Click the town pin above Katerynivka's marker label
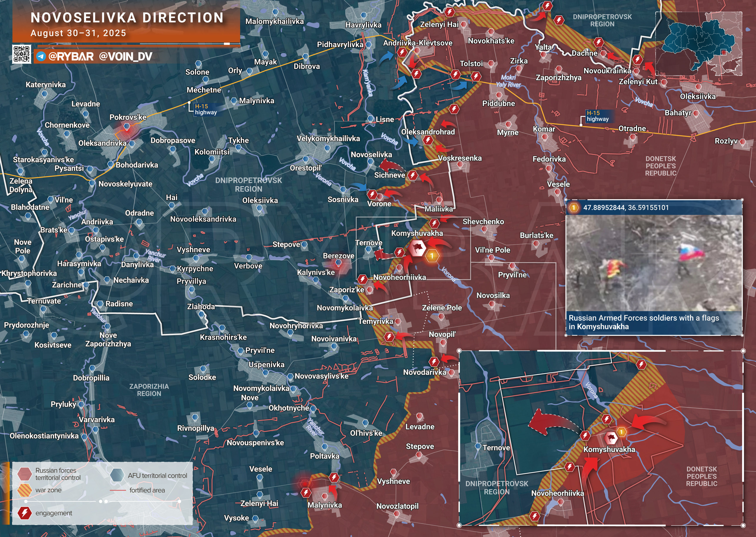Screen dimensions: 756x537 [44, 94]
